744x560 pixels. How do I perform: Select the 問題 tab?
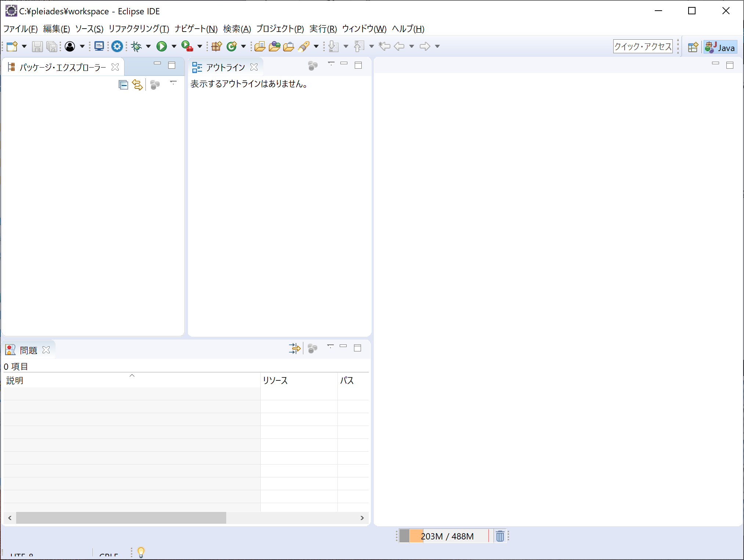tap(28, 350)
